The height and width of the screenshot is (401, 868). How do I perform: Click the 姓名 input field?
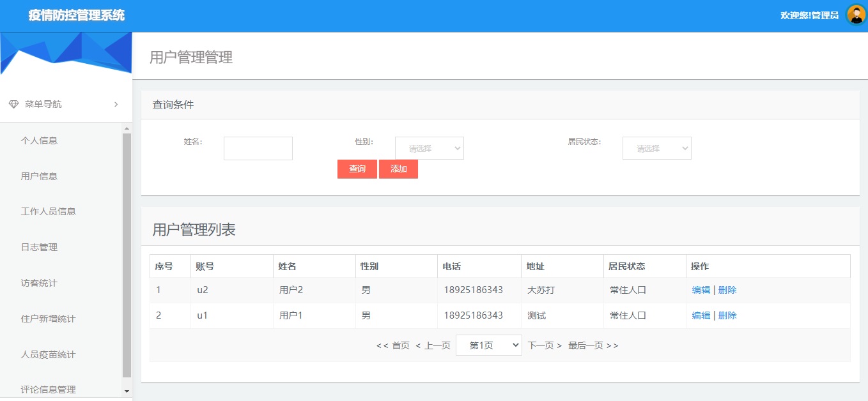[258, 148]
